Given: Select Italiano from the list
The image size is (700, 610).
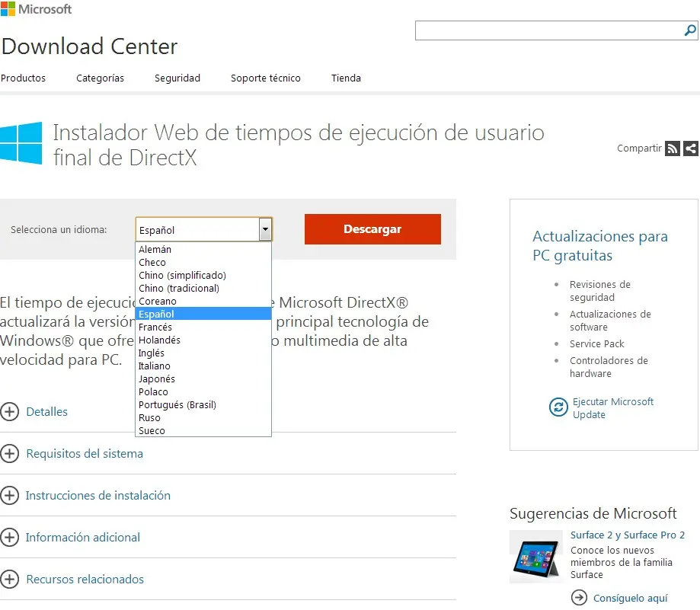Looking at the screenshot, I should (203, 366).
